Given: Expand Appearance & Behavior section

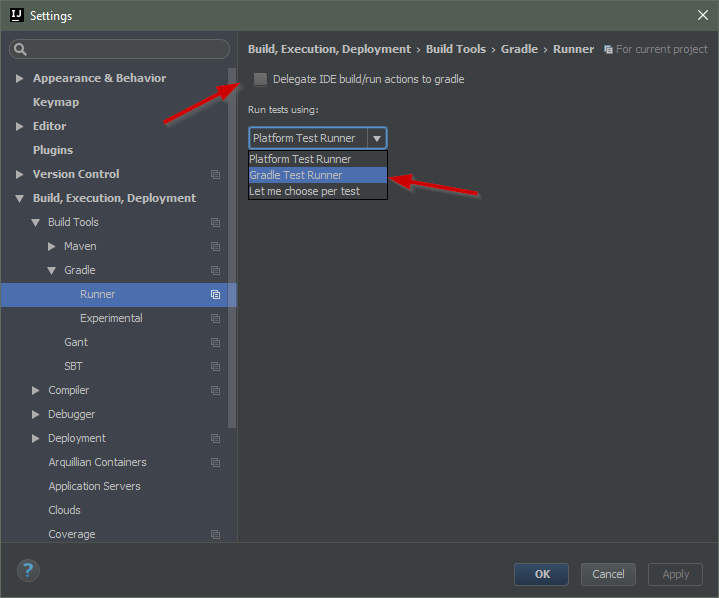Looking at the screenshot, I should [19, 78].
